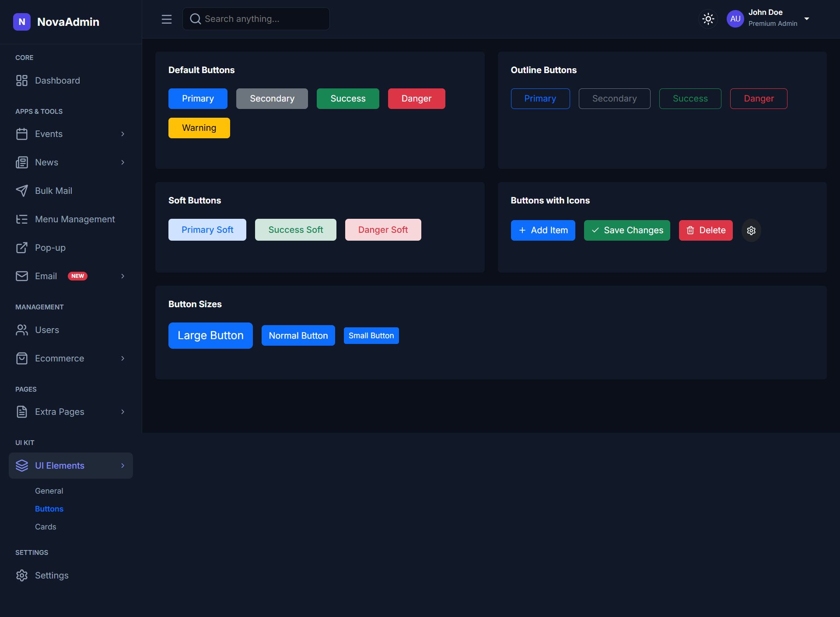Click the Danger Soft pink button

383,230
